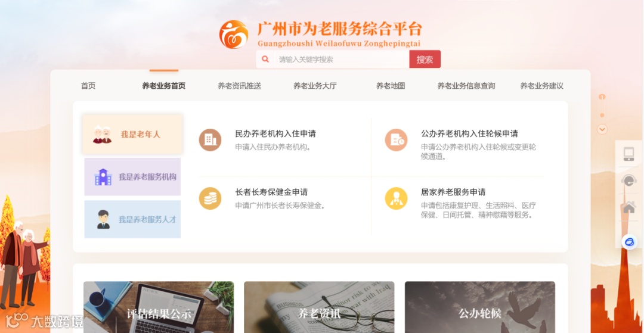Click the 民办养老机构入住申请 building icon
The image size is (644, 333).
tap(210, 140)
